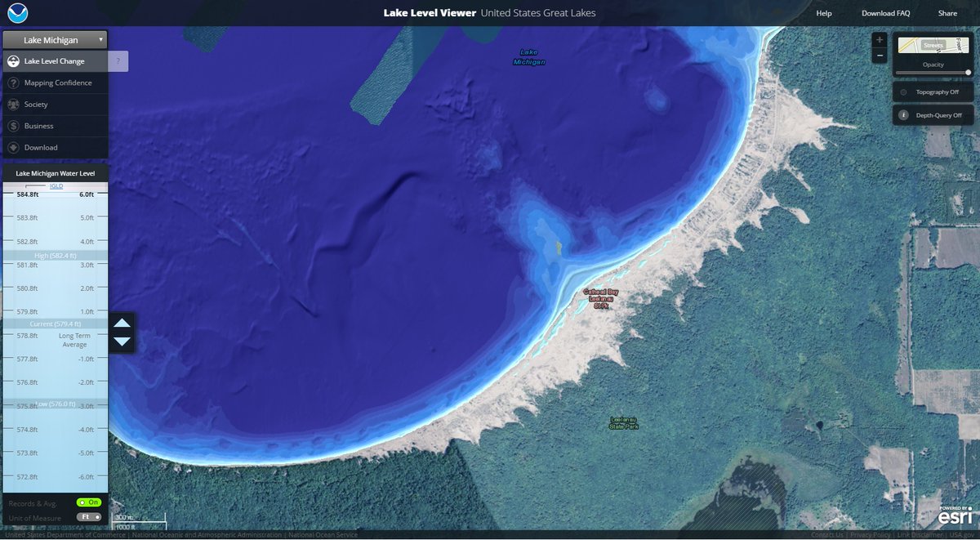The width and height of the screenshot is (980, 540).
Task: Click the Low (576.0 ft) record marker
Action: click(55, 404)
